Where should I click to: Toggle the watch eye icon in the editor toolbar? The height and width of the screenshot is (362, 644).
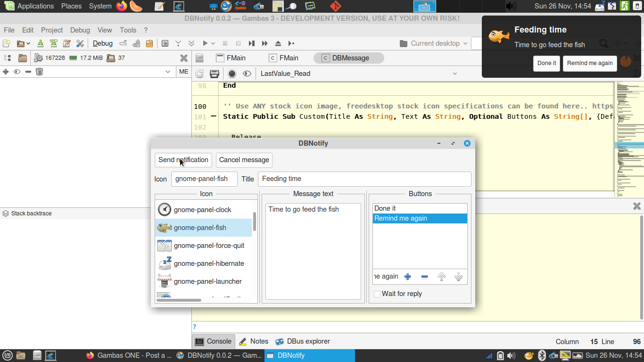[247, 74]
